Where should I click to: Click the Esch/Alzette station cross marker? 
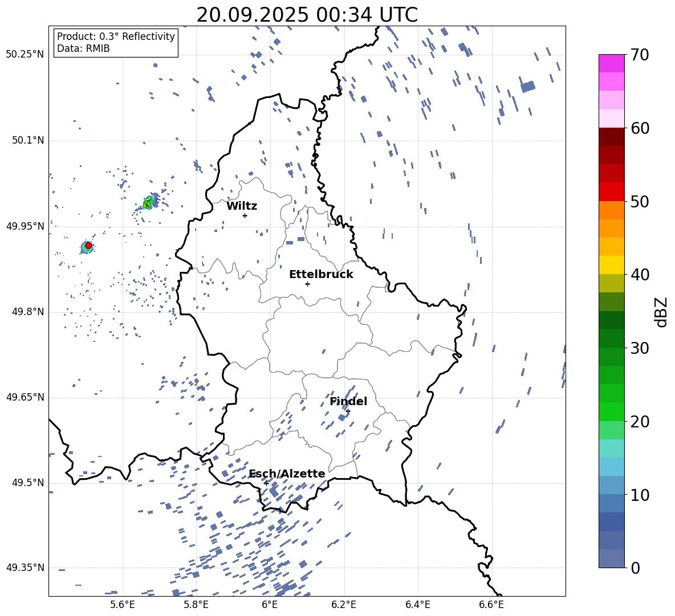point(266,483)
